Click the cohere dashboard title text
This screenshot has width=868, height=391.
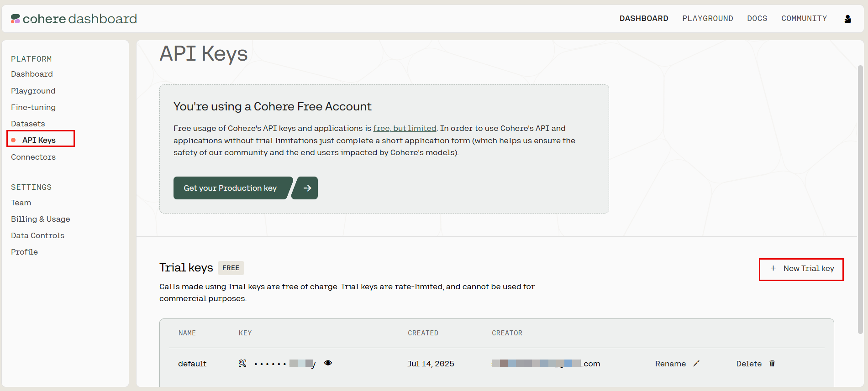(x=79, y=19)
